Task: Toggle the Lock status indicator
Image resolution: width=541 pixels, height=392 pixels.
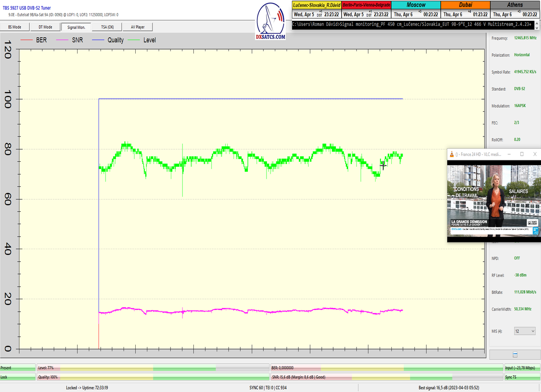Action: [18, 377]
